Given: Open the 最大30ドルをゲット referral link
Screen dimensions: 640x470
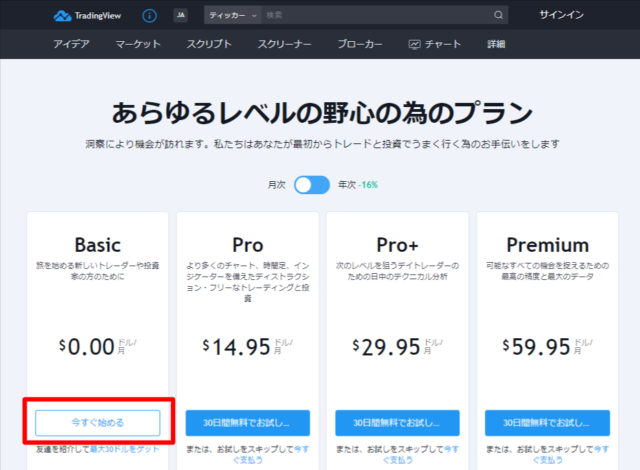Looking at the screenshot, I should tap(124, 449).
